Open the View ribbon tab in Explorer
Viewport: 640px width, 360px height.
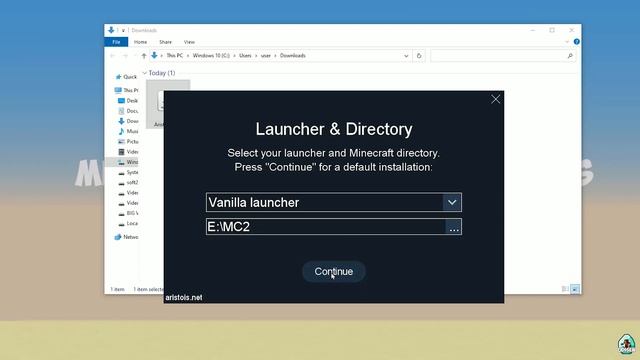click(x=189, y=42)
